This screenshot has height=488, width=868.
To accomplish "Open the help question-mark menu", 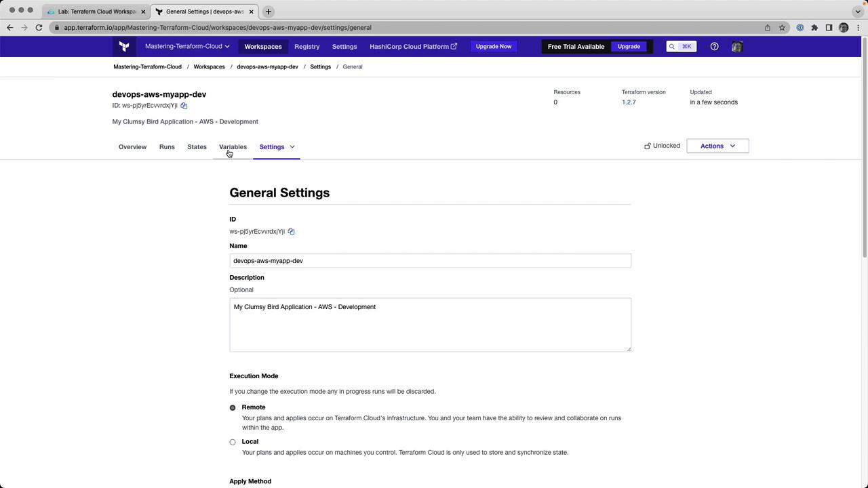I will click(x=714, y=47).
